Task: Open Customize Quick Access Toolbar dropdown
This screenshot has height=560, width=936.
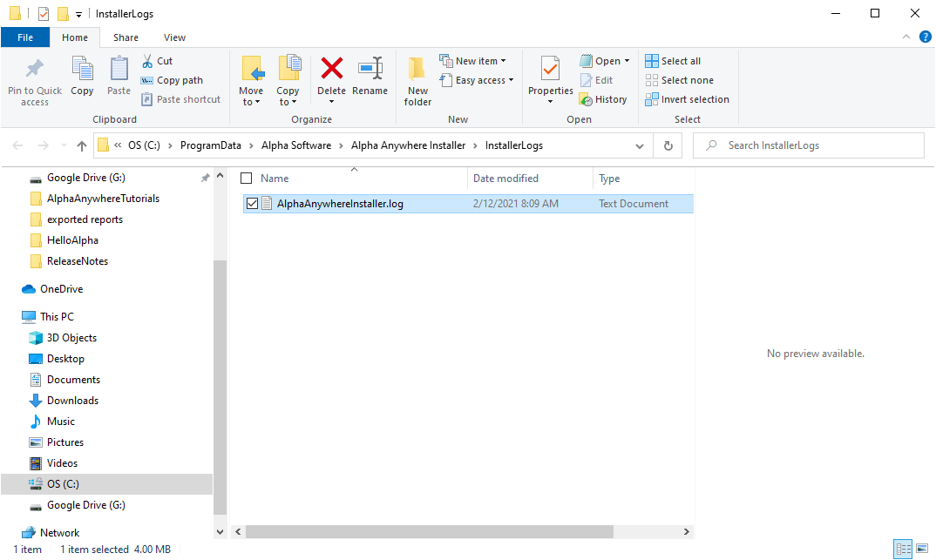Action: (78, 14)
